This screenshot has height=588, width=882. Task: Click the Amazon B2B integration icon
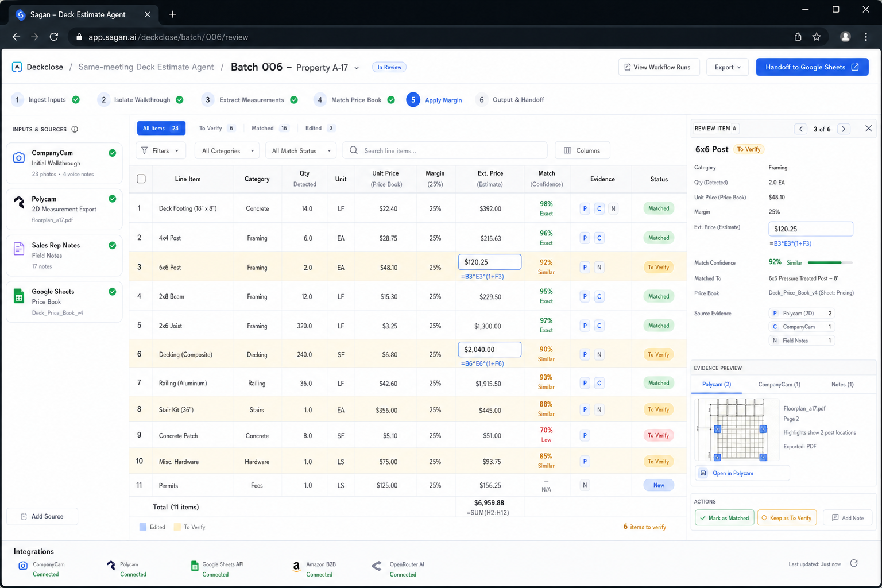point(296,567)
